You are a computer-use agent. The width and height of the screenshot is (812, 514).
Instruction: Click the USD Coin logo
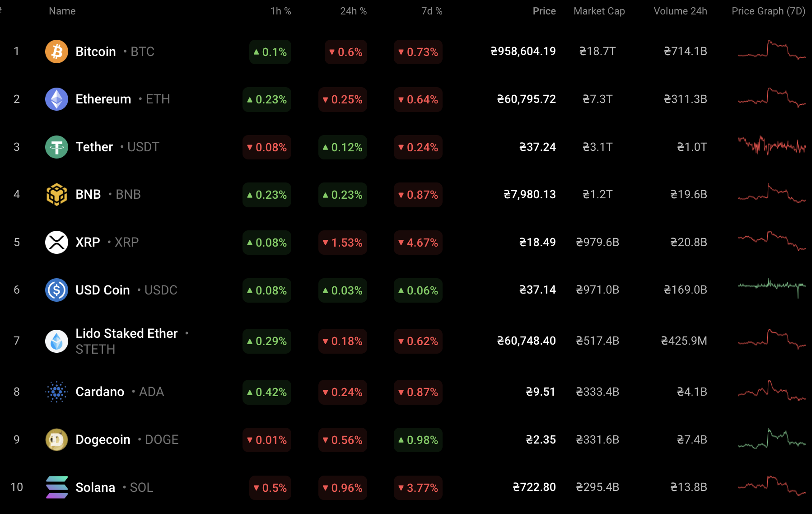click(56, 290)
